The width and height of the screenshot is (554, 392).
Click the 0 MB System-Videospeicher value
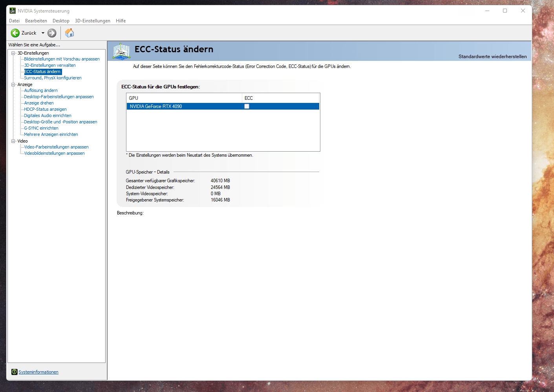click(216, 194)
